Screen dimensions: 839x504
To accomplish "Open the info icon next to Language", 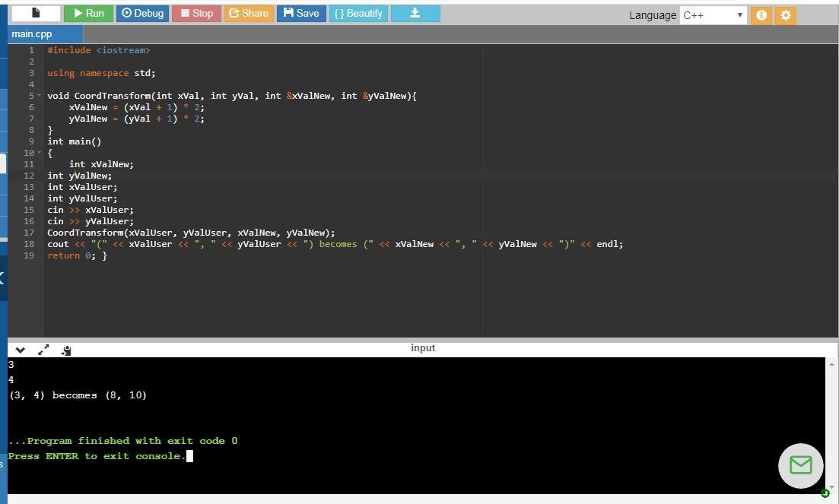I will [761, 15].
